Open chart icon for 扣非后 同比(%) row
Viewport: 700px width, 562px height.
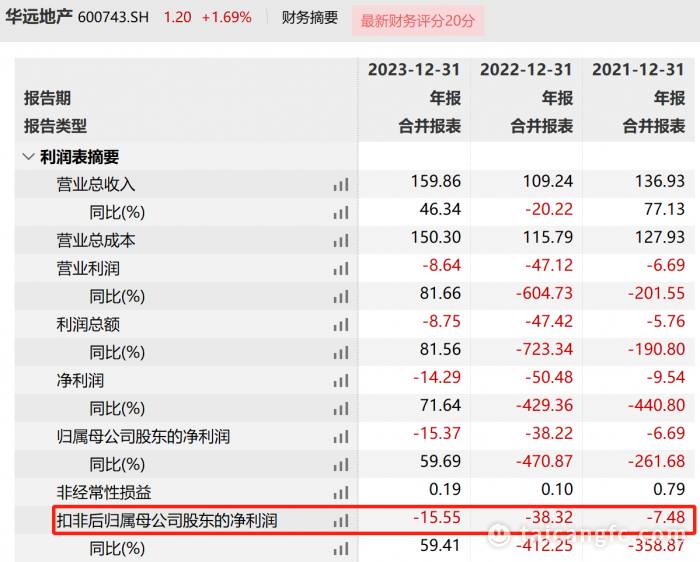click(341, 549)
